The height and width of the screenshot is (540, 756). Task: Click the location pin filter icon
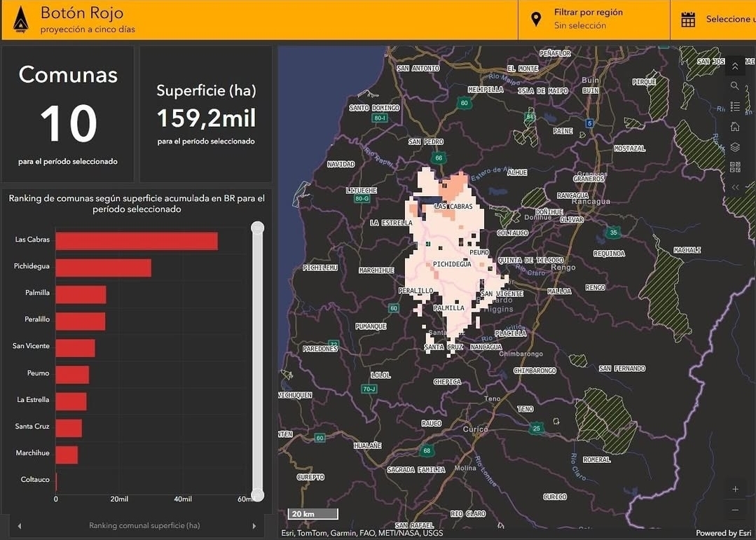(x=536, y=20)
